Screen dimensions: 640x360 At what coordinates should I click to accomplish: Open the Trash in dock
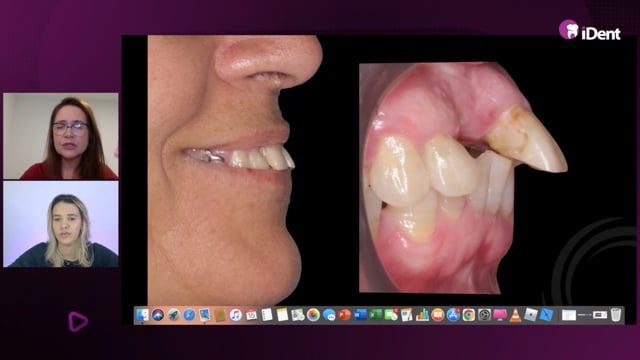point(616,315)
